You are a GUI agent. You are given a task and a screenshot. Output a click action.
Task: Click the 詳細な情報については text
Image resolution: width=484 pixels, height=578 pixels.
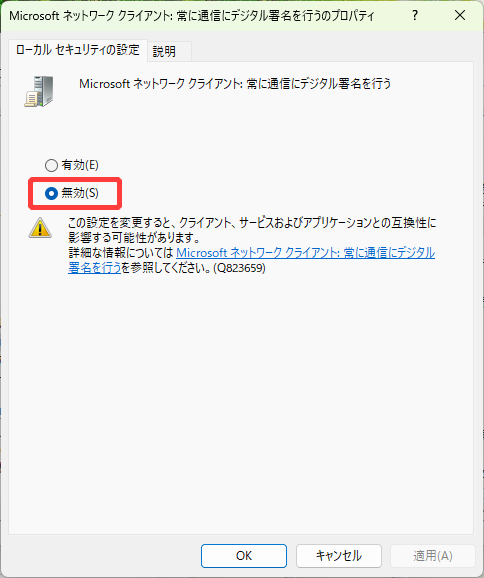[x=121, y=253]
